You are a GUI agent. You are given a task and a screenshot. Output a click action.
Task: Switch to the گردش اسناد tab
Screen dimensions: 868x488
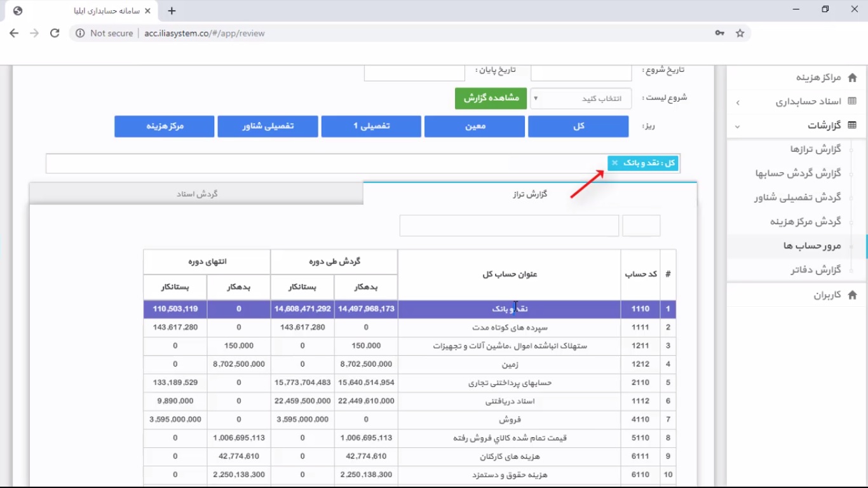tap(196, 194)
